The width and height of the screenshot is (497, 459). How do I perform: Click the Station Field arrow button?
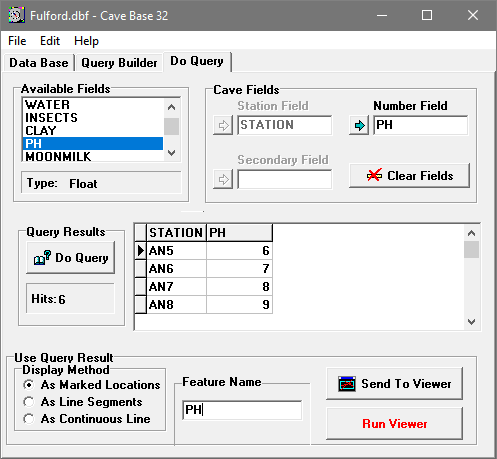223,125
